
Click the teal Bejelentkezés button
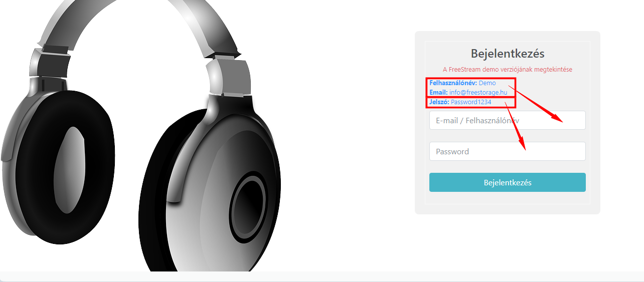point(507,182)
